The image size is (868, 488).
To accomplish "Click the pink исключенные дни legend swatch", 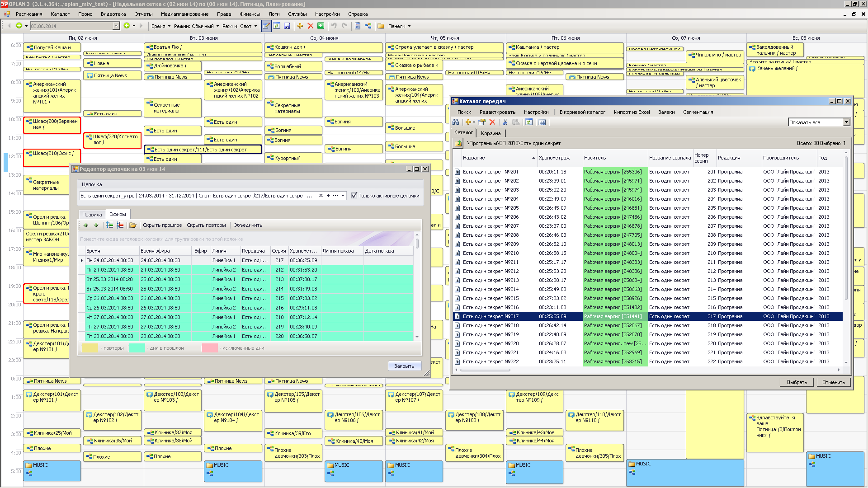I will (210, 348).
